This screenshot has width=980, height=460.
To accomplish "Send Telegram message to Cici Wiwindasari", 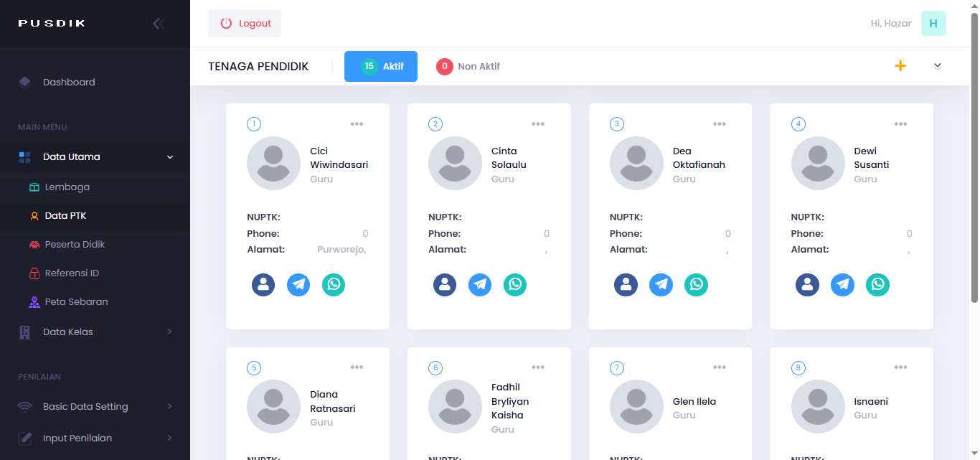I will tap(298, 285).
